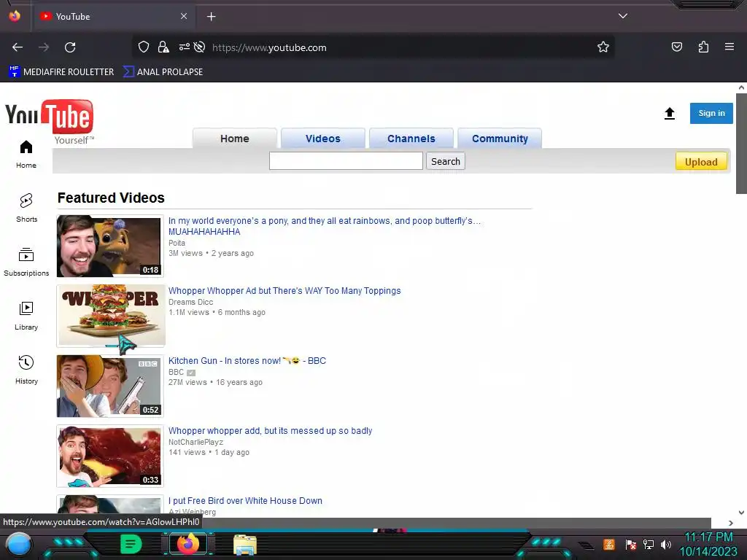Open the MEDIAFIRE ROULETTER bookmark
The height and width of the screenshot is (560, 747).
tap(61, 72)
